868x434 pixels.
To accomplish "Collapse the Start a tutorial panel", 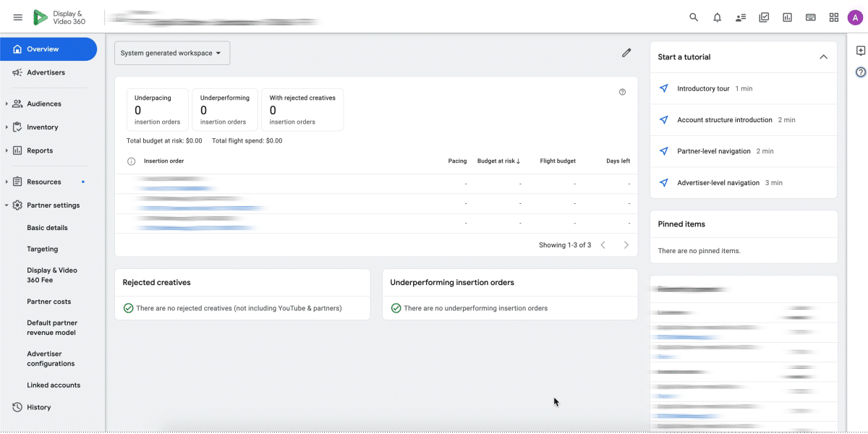I will pos(823,57).
